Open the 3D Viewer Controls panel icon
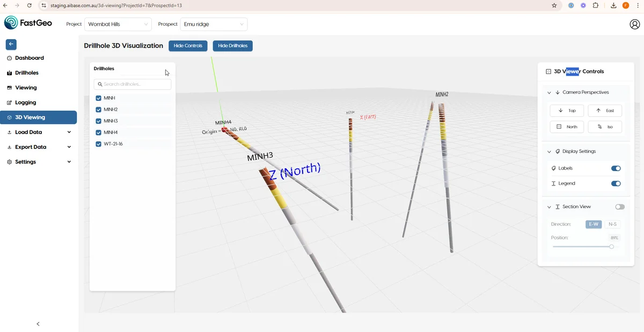 548,71
